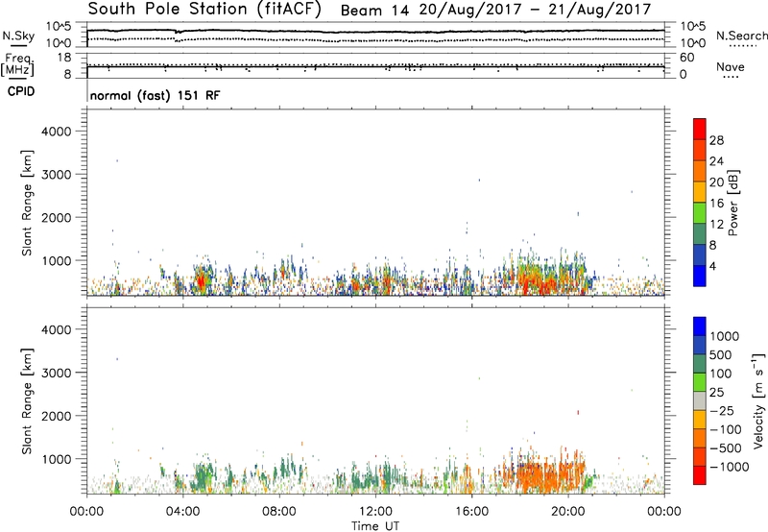
Task: Click the red top segment of power colorbar
Action: coord(700,129)
